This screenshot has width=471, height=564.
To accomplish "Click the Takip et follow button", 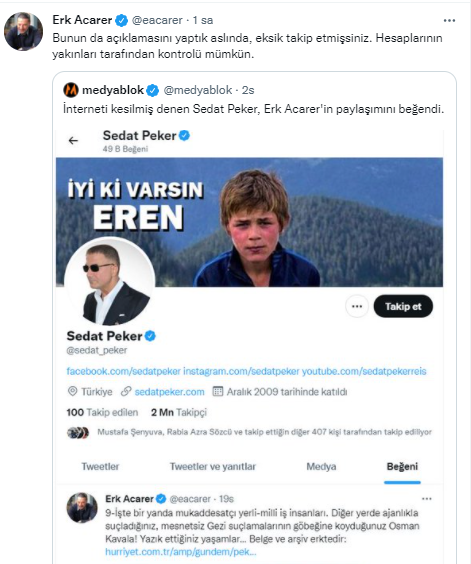I will [x=403, y=306].
